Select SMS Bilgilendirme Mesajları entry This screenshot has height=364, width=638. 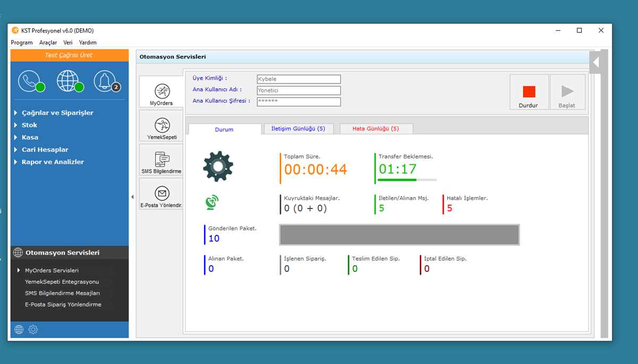[x=62, y=293]
